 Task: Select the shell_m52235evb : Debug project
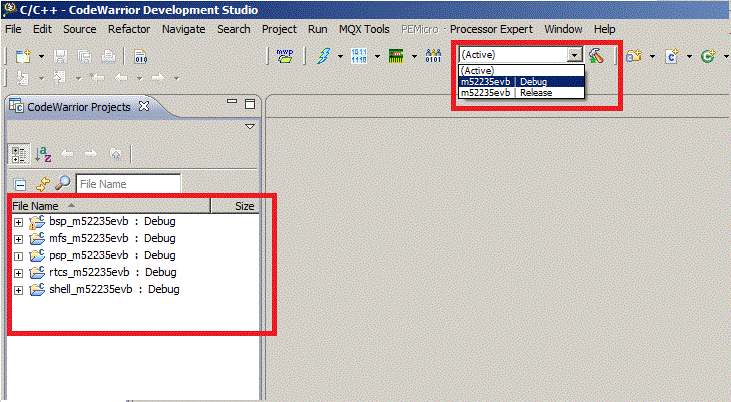coord(114,289)
